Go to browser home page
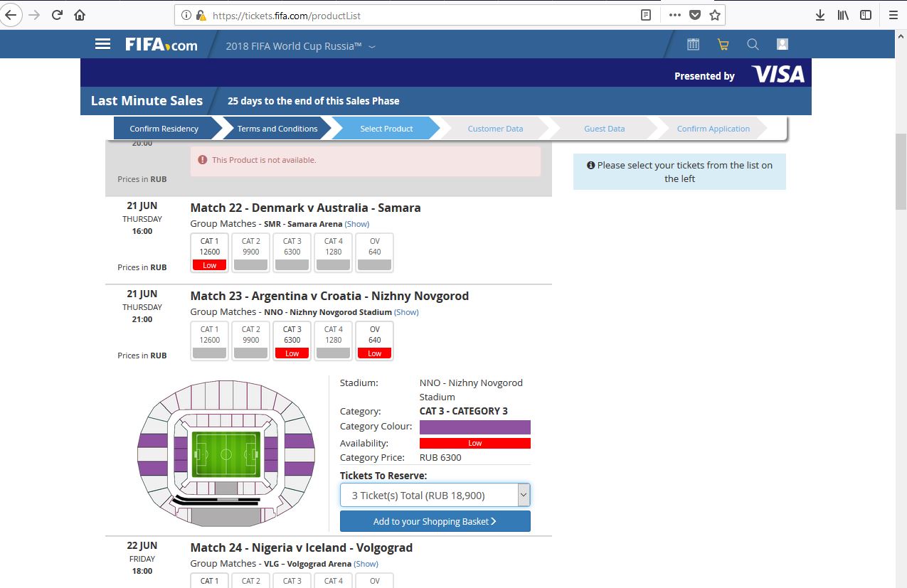Screen dimensions: 907x588 [80, 15]
